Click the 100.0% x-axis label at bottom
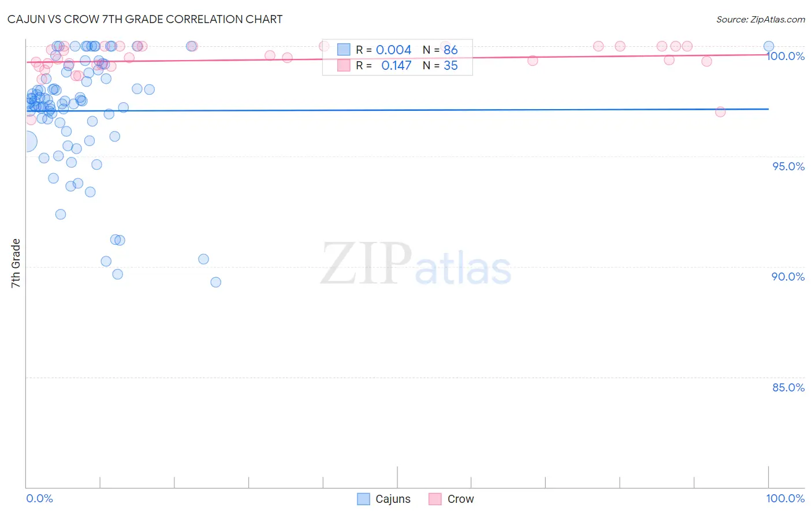Viewport: 812px width, 515px height. coord(785,498)
